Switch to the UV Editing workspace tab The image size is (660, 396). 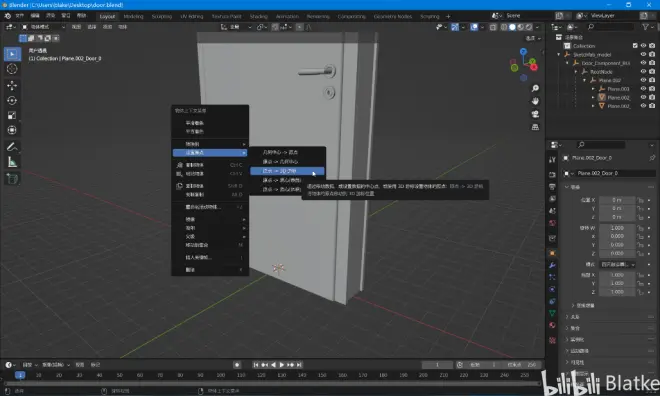[192, 16]
